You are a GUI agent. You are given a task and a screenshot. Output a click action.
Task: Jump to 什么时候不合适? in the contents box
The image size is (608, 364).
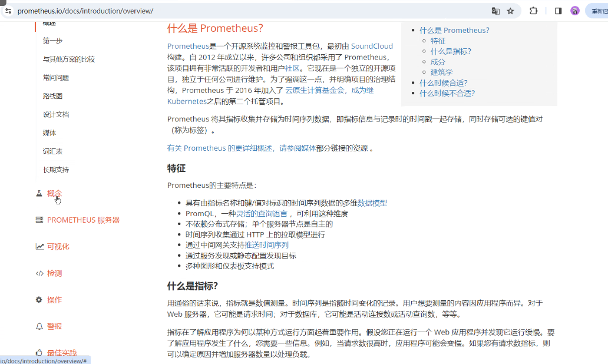(447, 93)
